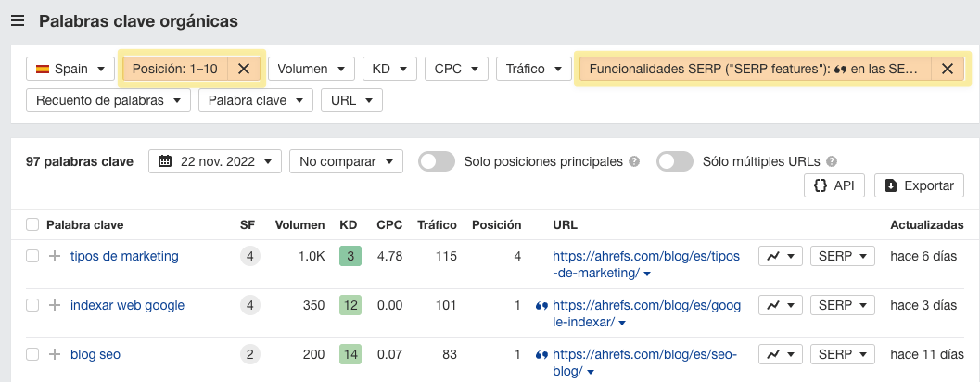Check the indexar web google row
980x382 pixels.
coord(32,305)
